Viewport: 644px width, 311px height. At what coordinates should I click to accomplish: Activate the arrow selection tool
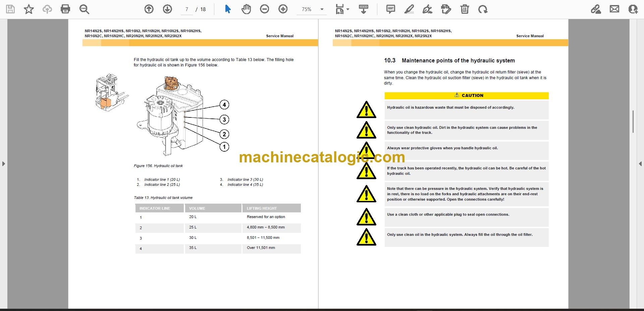(x=228, y=9)
